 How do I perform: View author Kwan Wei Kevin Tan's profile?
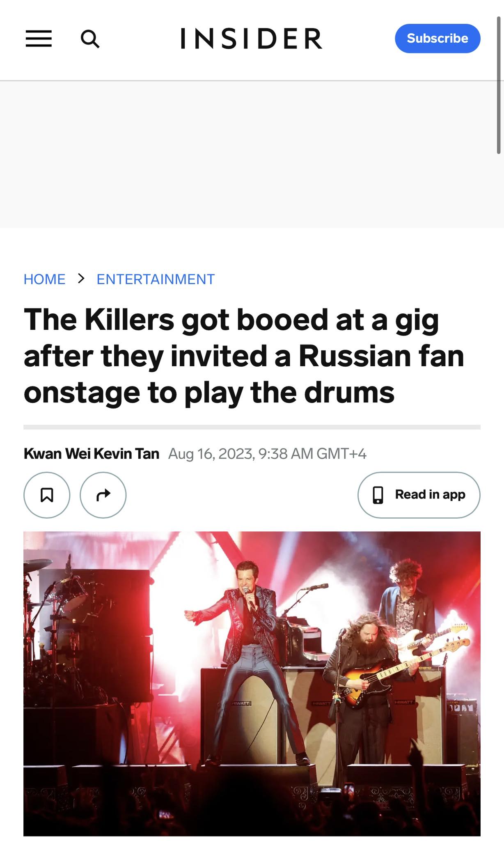[x=92, y=454]
